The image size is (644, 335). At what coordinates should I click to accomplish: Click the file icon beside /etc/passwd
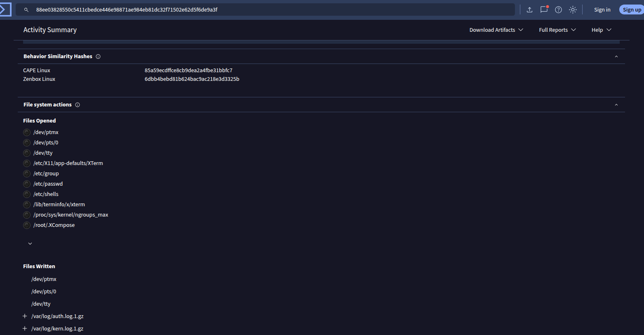[x=26, y=184]
